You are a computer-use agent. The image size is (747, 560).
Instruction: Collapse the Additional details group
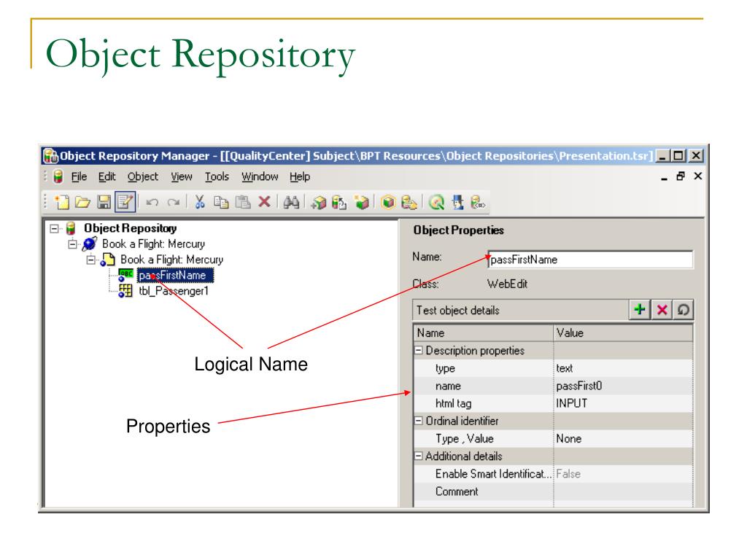pos(419,456)
